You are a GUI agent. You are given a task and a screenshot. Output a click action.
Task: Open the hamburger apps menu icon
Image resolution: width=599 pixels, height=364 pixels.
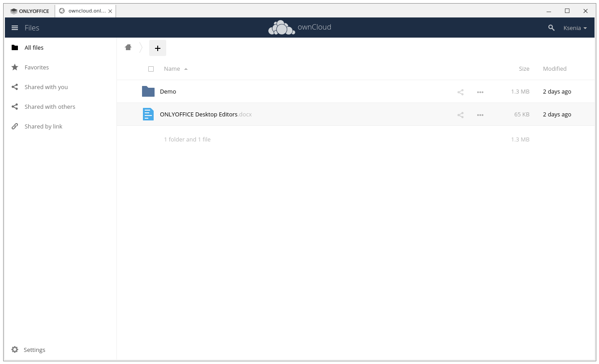tap(15, 28)
